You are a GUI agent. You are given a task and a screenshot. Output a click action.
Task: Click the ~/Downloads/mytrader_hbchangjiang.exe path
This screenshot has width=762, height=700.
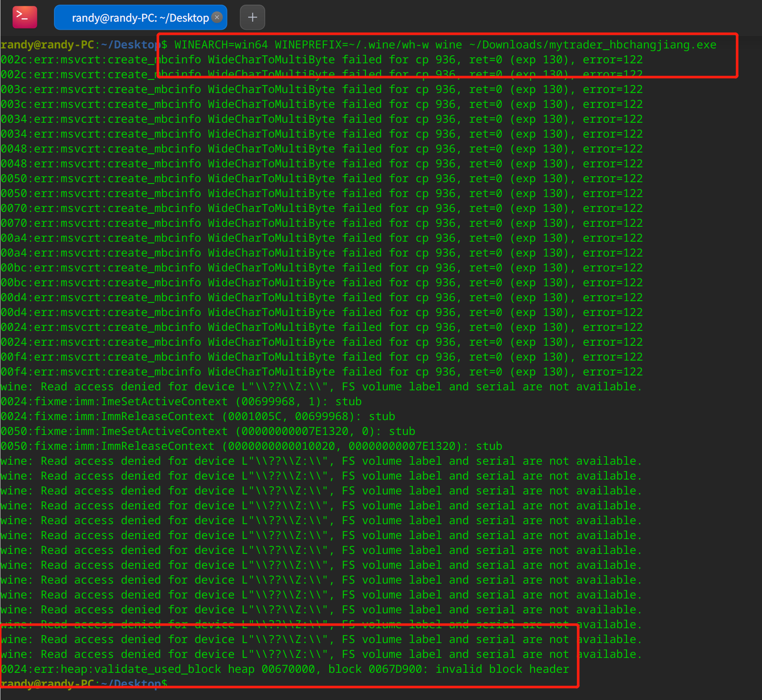click(593, 45)
